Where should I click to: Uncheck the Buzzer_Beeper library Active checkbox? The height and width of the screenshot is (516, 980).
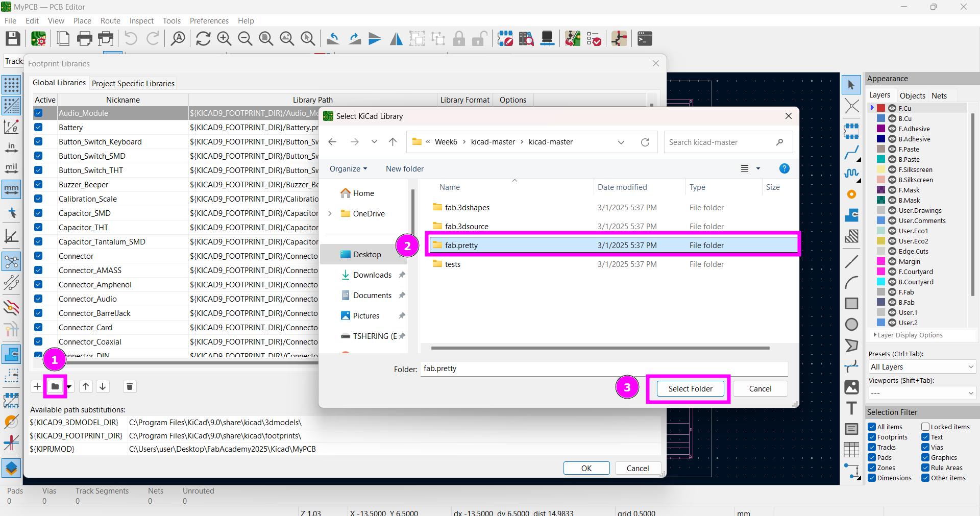point(38,184)
